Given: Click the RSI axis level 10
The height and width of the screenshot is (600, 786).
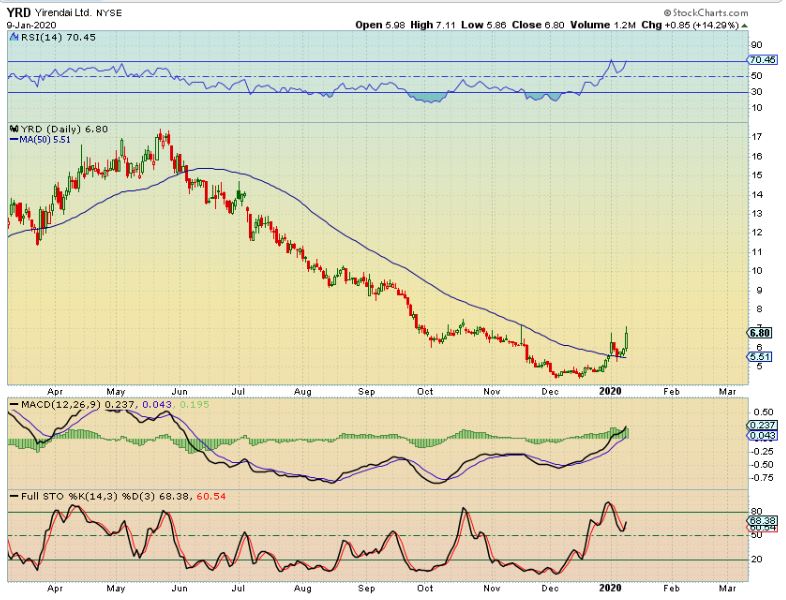Looking at the screenshot, I should click(x=756, y=108).
